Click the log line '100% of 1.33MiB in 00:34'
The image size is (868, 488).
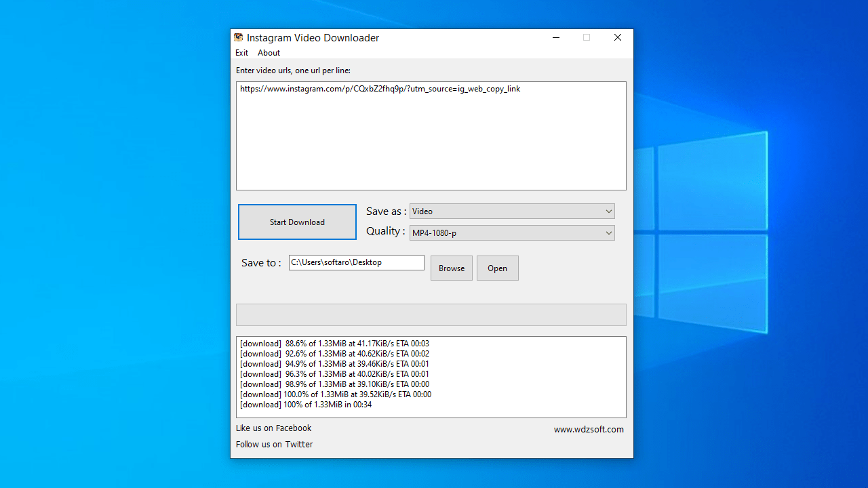pos(306,405)
